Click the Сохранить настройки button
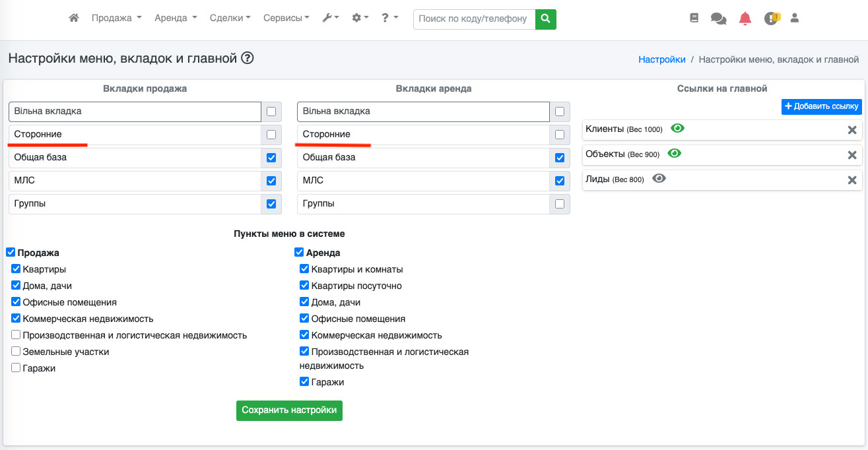 [289, 410]
